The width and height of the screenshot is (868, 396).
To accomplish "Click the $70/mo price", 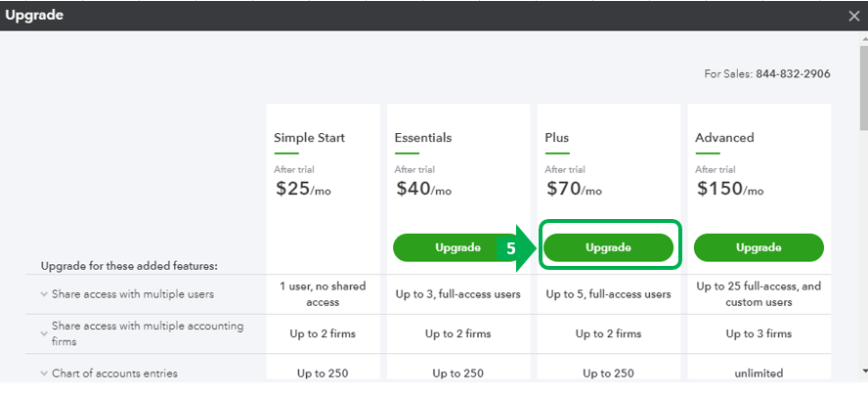I will point(574,189).
